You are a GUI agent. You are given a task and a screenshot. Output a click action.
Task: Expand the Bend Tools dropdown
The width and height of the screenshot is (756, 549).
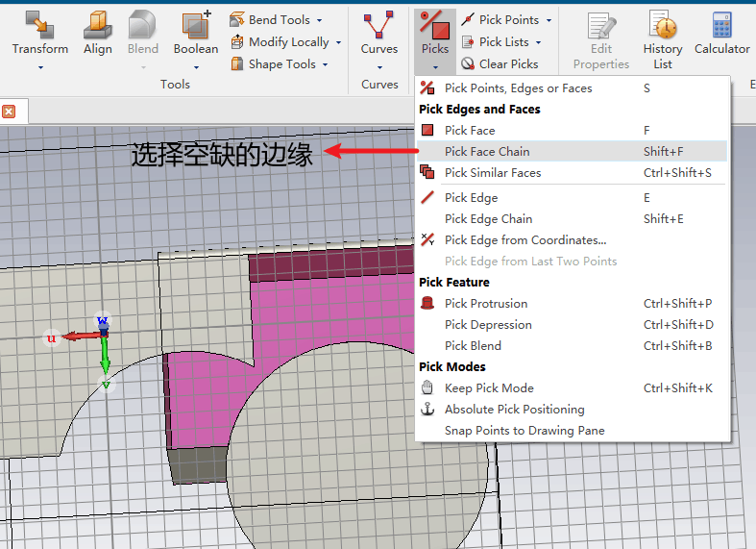coord(319,20)
